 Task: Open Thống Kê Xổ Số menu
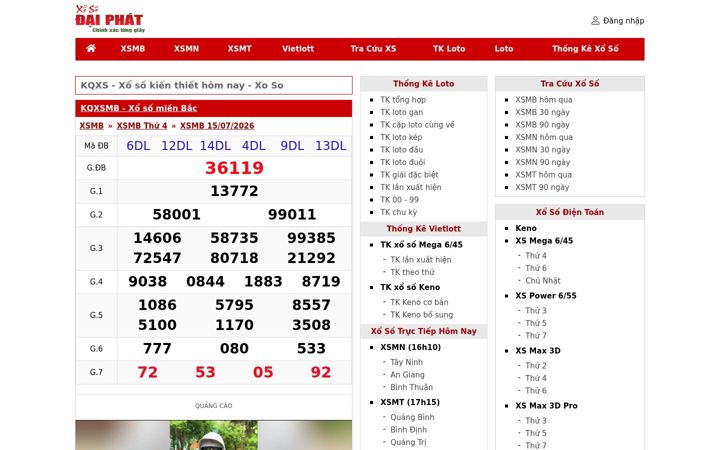point(585,49)
